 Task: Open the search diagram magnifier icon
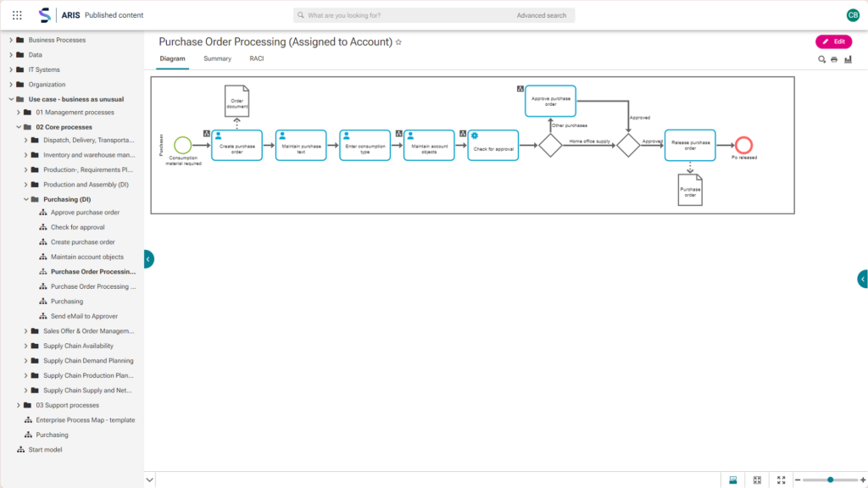[x=821, y=59]
